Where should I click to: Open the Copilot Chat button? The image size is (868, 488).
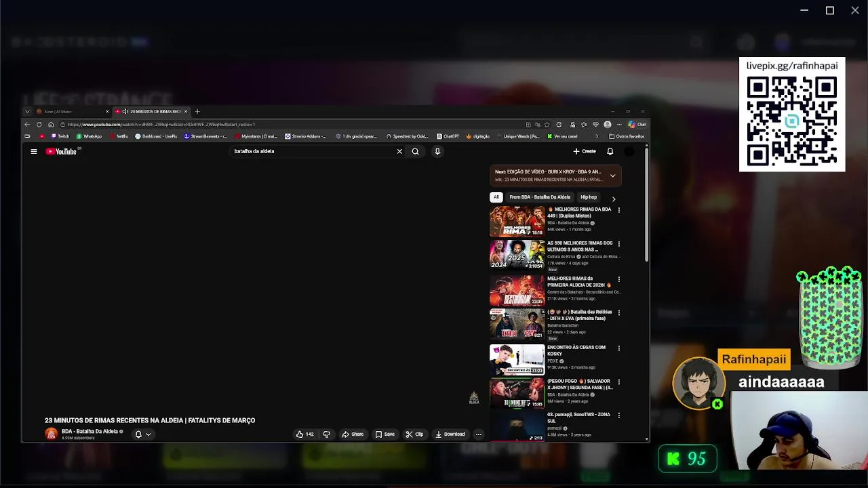[637, 125]
